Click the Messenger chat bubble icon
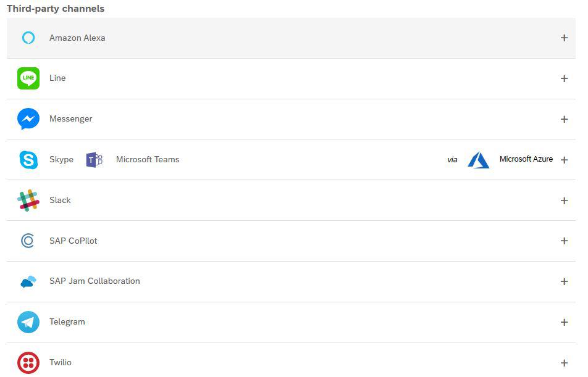Image resolution: width=588 pixels, height=377 pixels. (28, 119)
